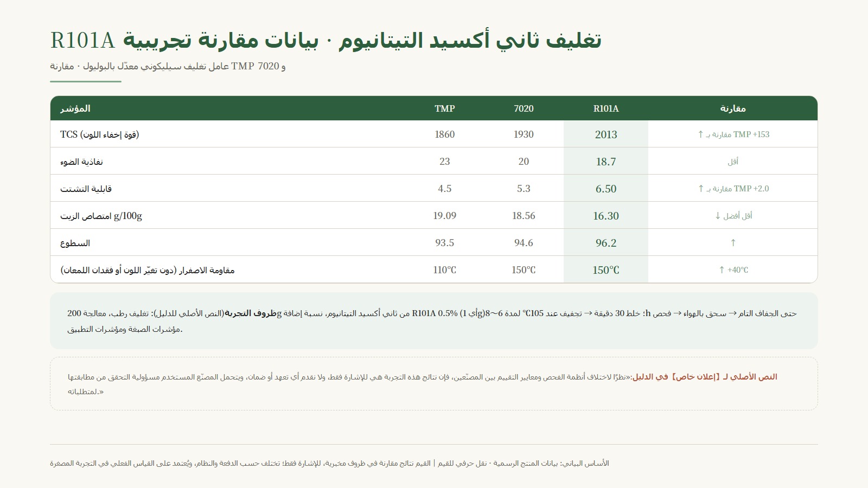
Task: Click the المؤشر column header
Action: [75, 108]
